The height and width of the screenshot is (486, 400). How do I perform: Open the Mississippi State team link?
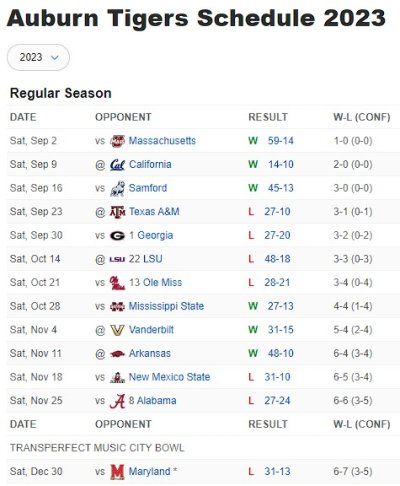pos(166,306)
